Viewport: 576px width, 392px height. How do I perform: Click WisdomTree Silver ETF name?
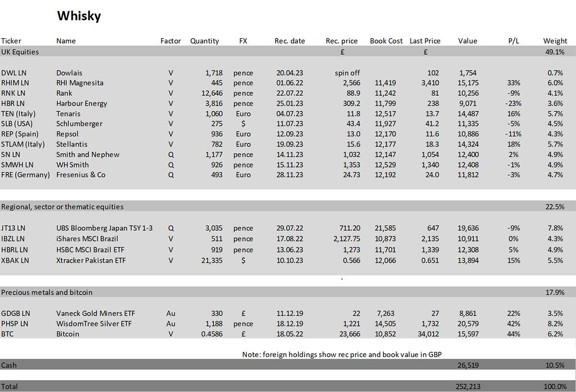pyautogui.click(x=95, y=324)
